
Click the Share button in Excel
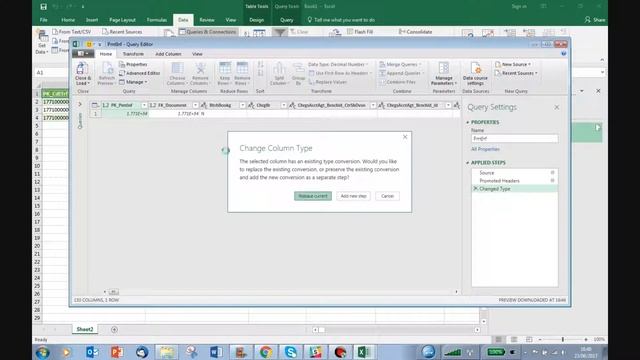point(595,20)
